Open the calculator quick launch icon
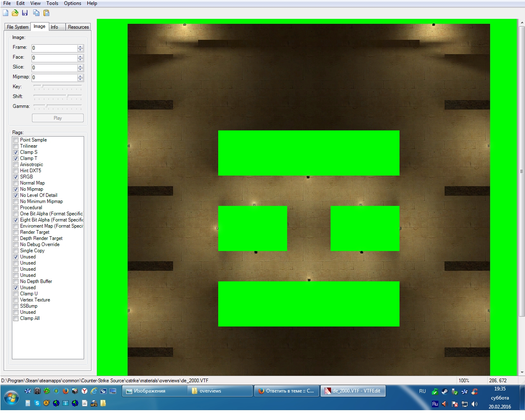This screenshot has height=420, width=525. coord(28,403)
